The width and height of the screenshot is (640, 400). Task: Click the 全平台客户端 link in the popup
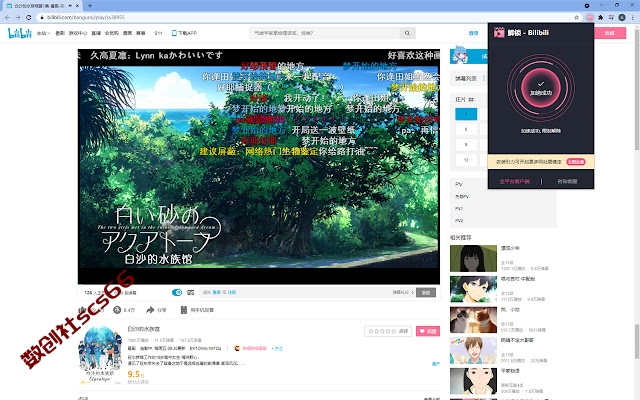pos(514,181)
